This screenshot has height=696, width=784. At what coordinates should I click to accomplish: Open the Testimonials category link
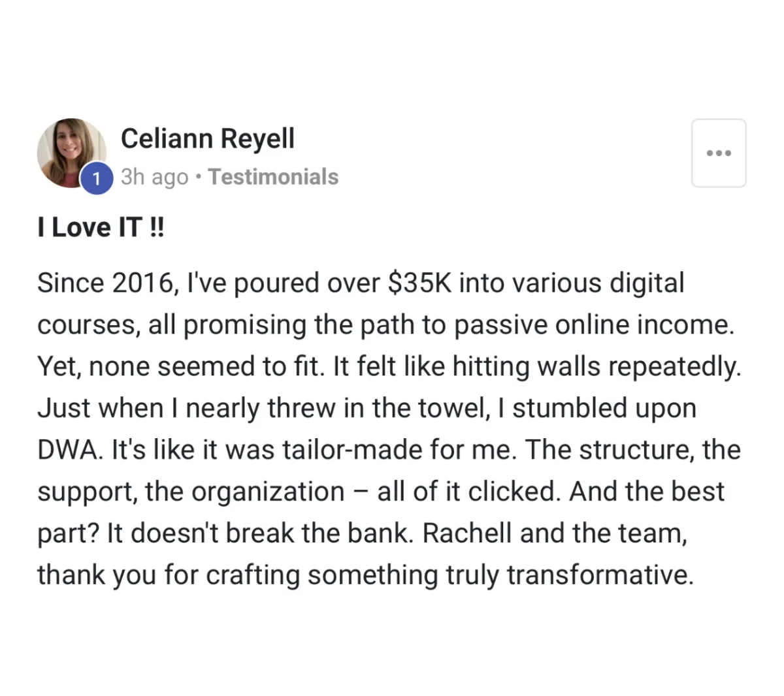(273, 177)
